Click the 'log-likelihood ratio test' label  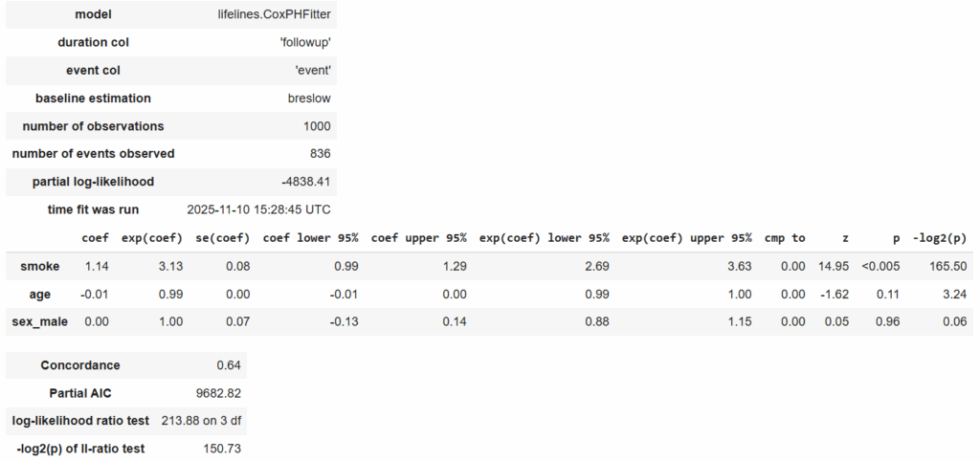pos(80,421)
